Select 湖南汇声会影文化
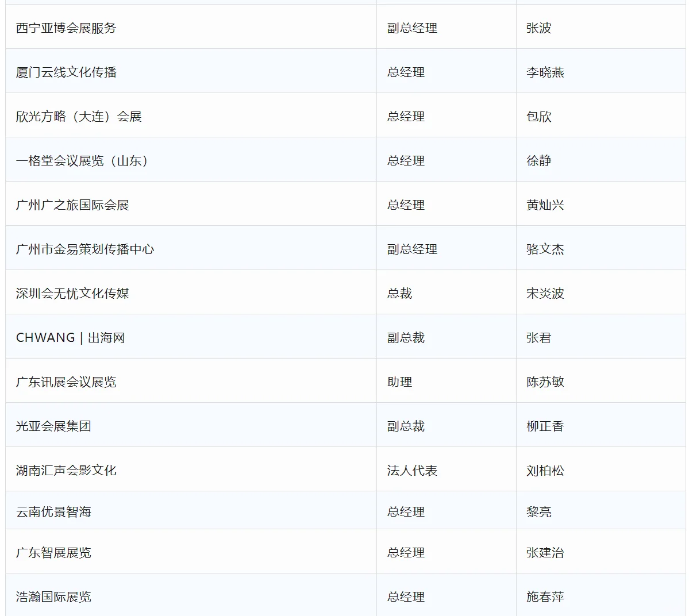 tap(58, 469)
